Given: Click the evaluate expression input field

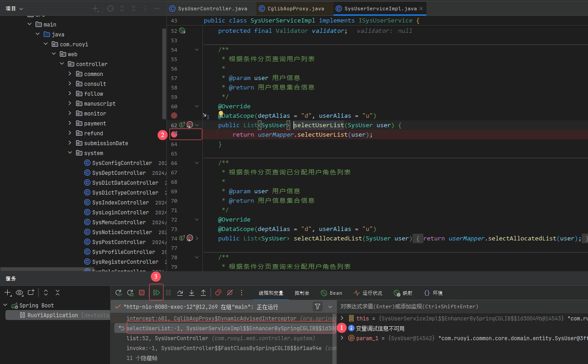Looking at the screenshot, I should coord(462,306).
